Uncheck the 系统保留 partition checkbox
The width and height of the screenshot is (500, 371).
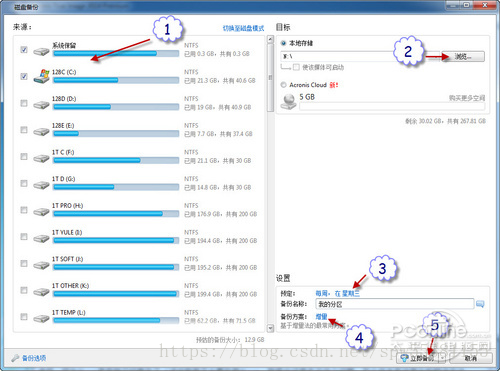click(x=24, y=50)
